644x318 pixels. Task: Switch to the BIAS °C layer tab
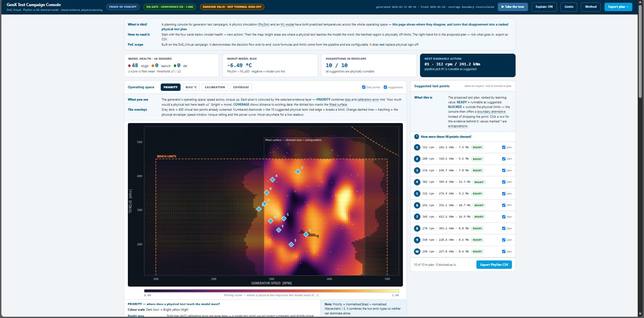coord(191,87)
